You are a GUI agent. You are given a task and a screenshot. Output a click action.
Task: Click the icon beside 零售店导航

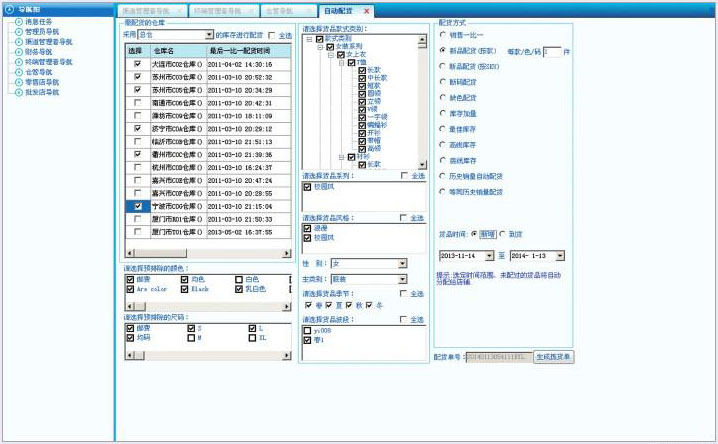coord(19,82)
